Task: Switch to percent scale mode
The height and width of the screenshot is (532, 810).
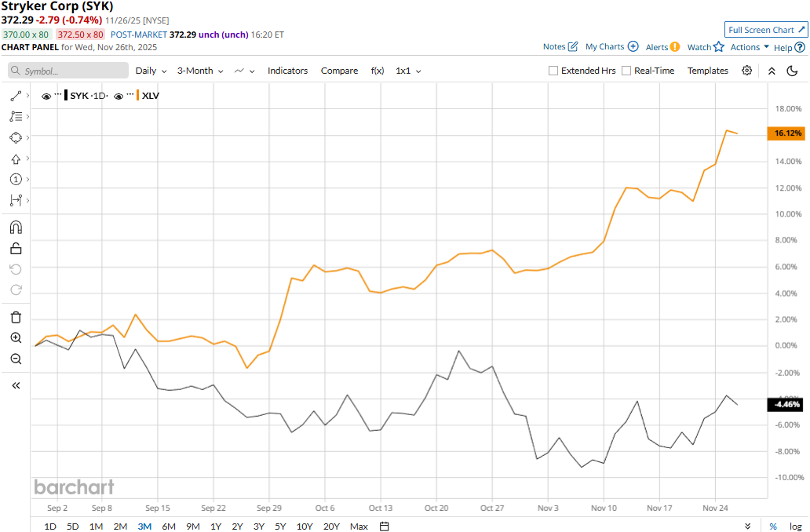Action: [x=773, y=527]
